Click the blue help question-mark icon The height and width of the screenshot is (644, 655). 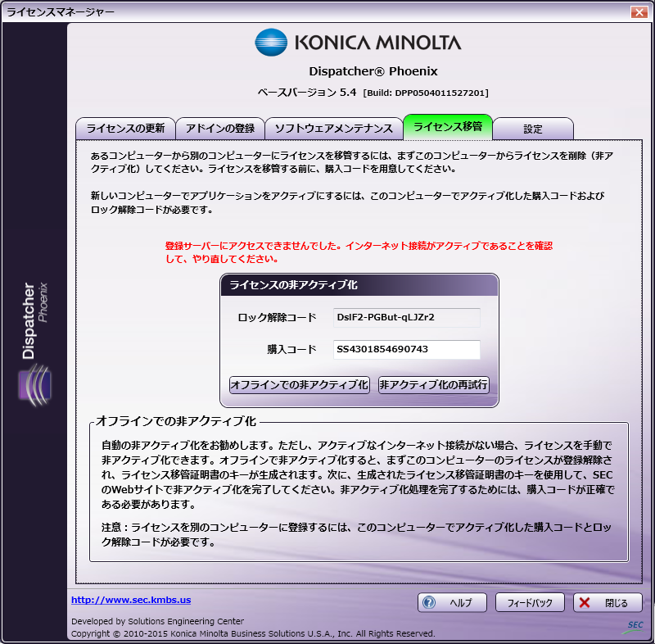[x=429, y=603]
